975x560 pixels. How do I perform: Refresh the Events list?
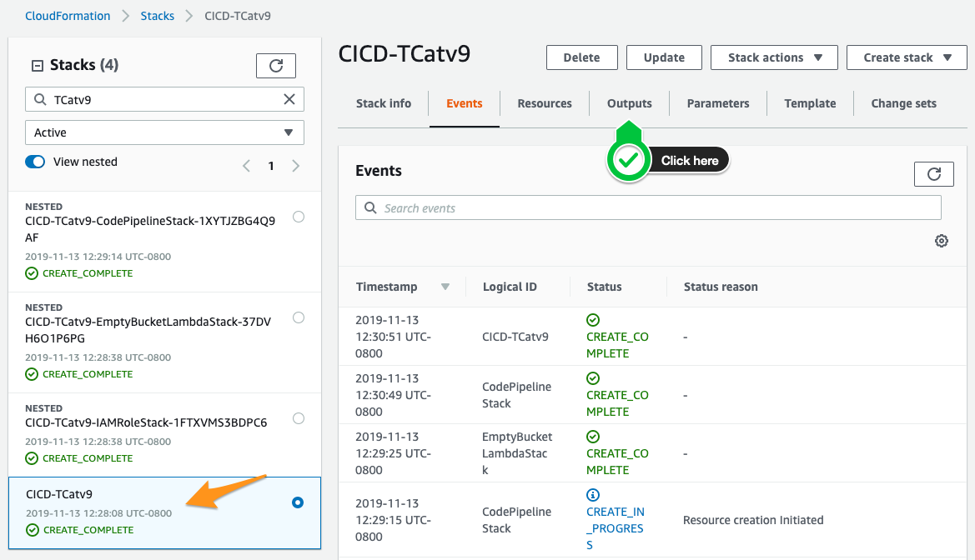[933, 174]
